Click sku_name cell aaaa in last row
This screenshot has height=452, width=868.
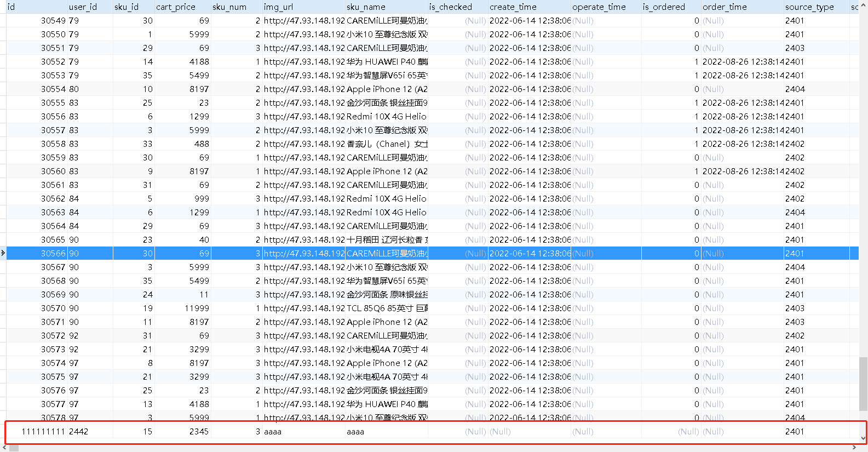[x=387, y=431]
